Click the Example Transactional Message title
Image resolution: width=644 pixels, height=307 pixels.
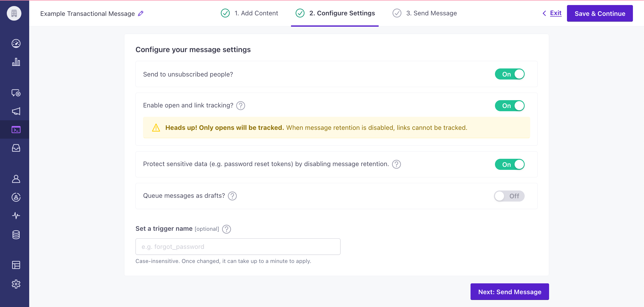(88, 14)
